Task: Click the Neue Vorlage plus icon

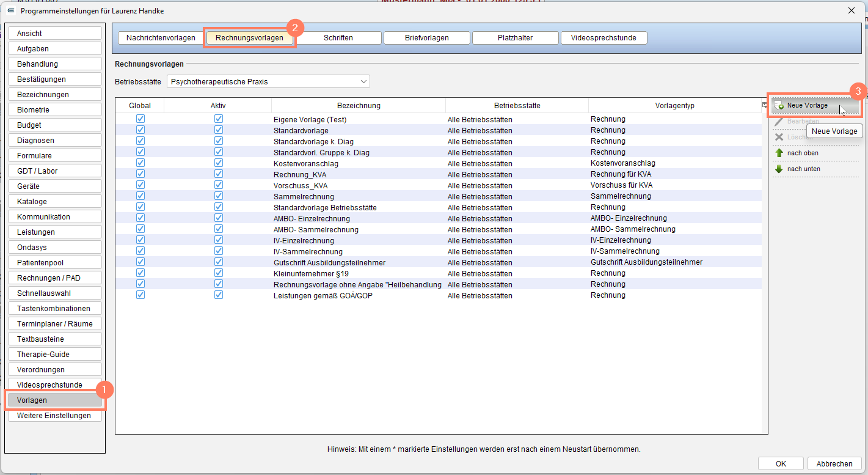Action: tap(779, 106)
